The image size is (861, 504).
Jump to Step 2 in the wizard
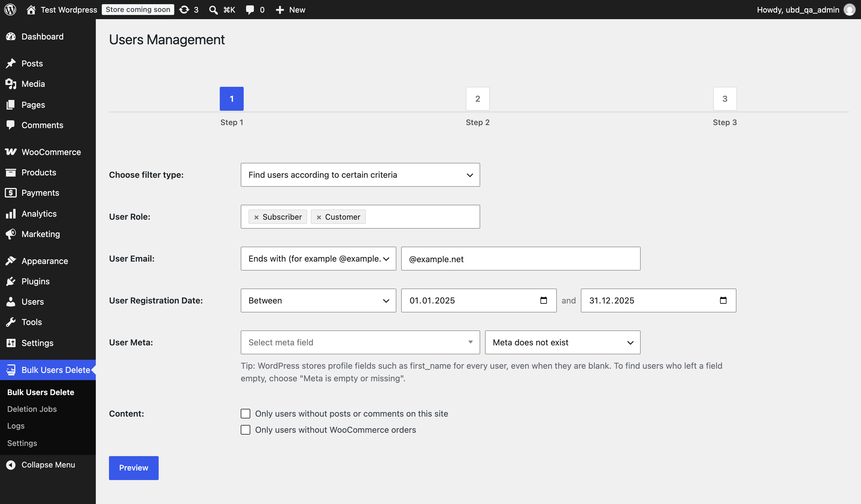[477, 99]
